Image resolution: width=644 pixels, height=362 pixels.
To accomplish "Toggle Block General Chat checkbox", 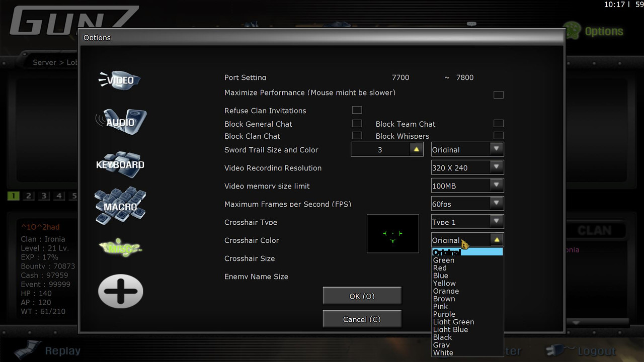I will click(x=357, y=123).
